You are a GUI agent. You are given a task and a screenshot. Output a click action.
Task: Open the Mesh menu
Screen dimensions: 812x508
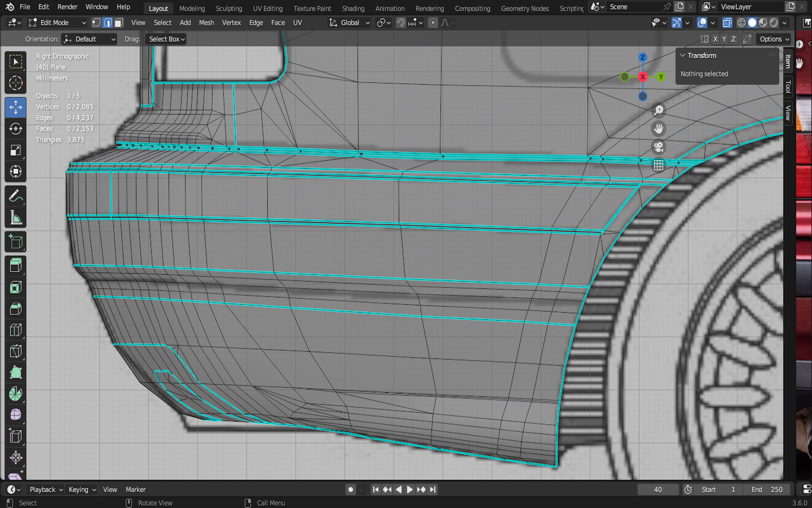[x=206, y=23]
